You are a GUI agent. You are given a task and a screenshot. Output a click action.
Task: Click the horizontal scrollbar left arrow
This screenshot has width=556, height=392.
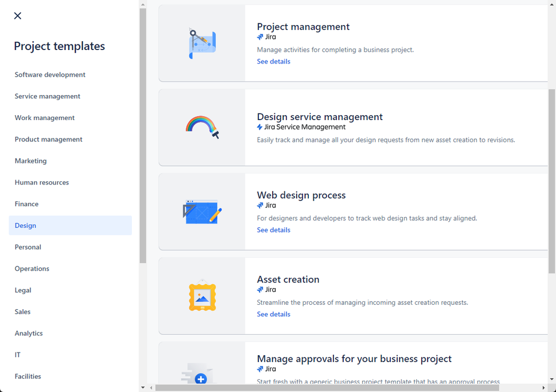151,388
